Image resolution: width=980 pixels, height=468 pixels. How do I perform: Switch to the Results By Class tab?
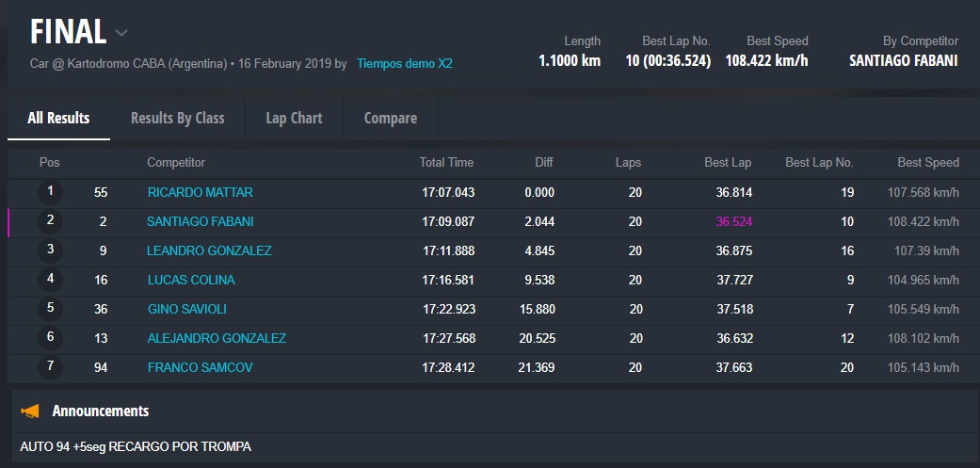[177, 118]
